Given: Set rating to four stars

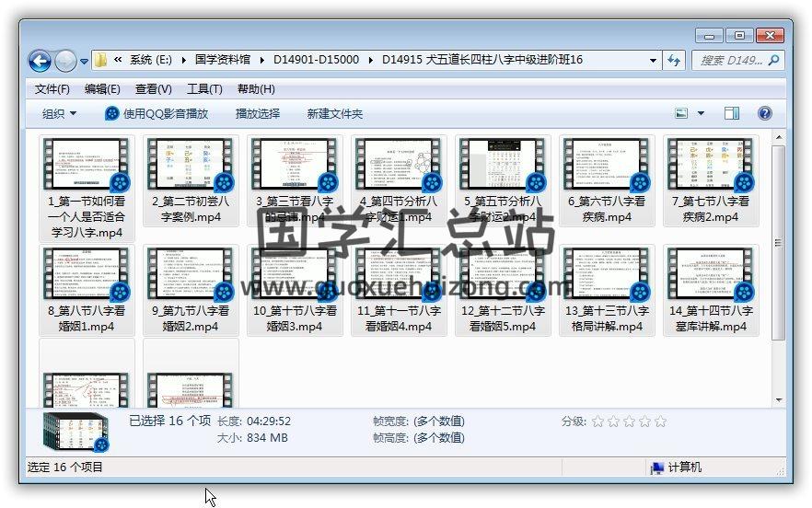Looking at the screenshot, I should point(644,421).
